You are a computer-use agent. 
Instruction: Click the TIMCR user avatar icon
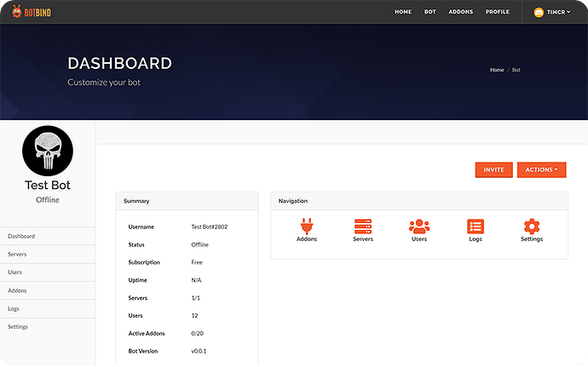coord(539,13)
